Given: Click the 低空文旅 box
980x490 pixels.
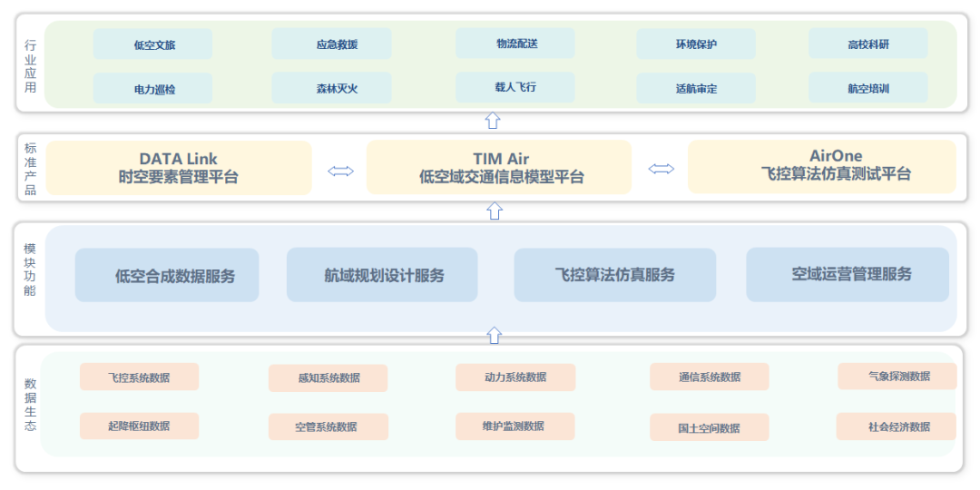Looking at the screenshot, I should 153,44.
